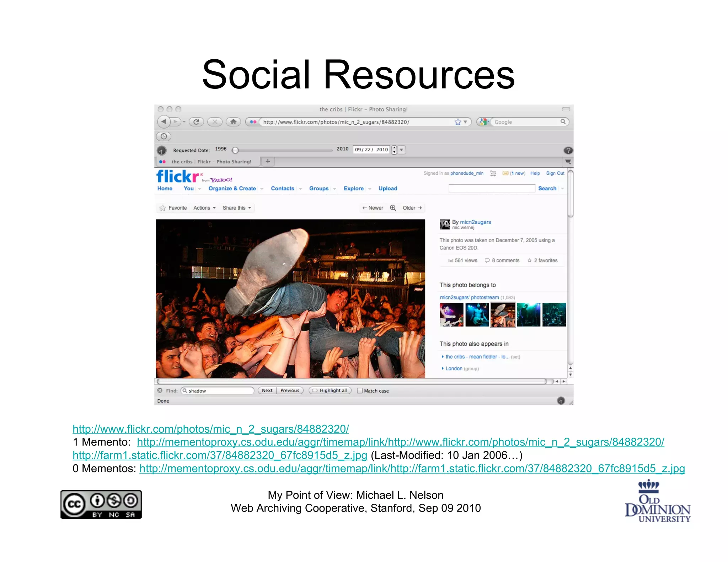728x562 pixels.
Task: Select the cribs Flickr tab
Action: click(208, 162)
